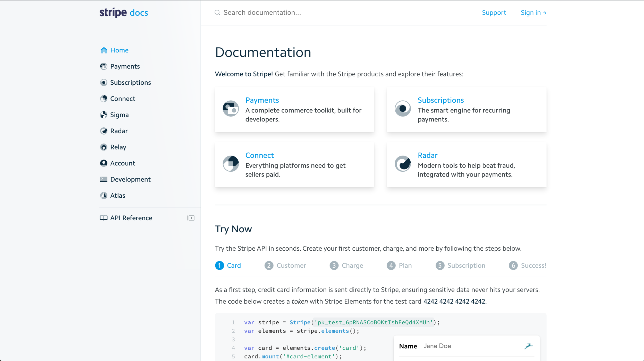Click the search magnifier icon
Screen dimensions: 644x361
tap(217, 13)
